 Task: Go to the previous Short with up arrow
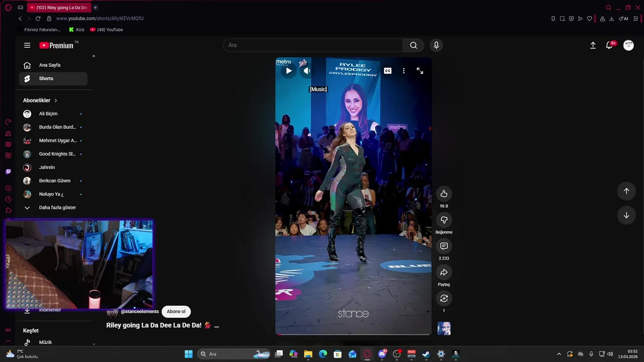pos(626,191)
